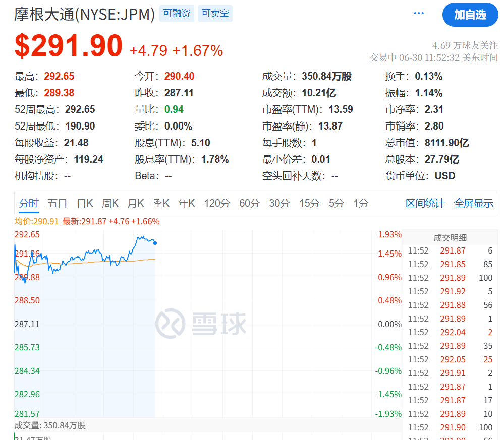
Task: Enable 全屏显示 fullscreen chart view
Action: (x=473, y=203)
